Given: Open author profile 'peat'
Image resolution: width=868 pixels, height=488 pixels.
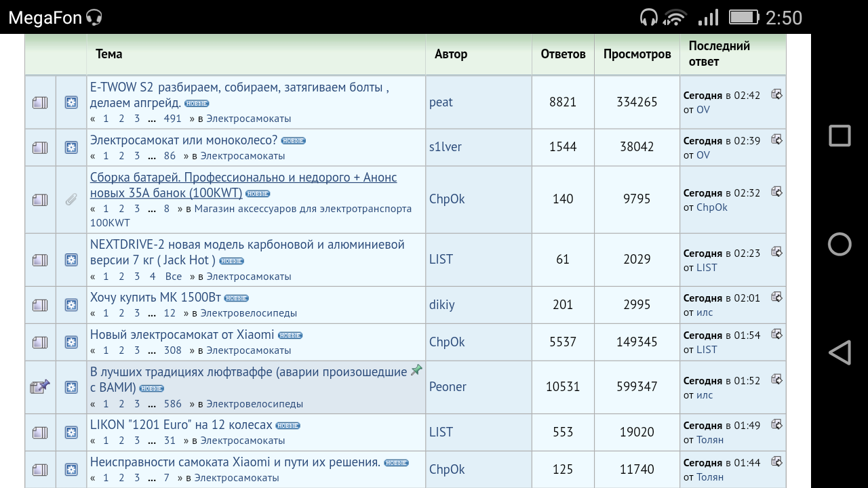Looking at the screenshot, I should click(x=441, y=102).
